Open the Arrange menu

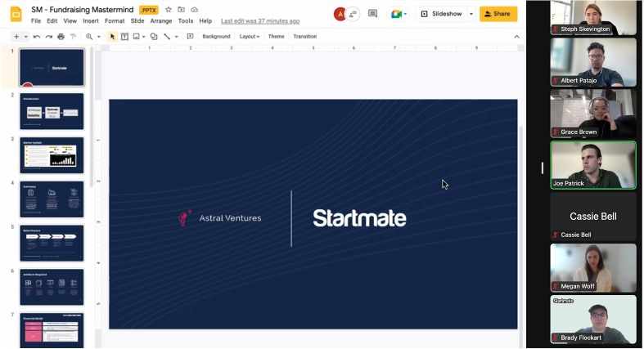[x=161, y=21]
